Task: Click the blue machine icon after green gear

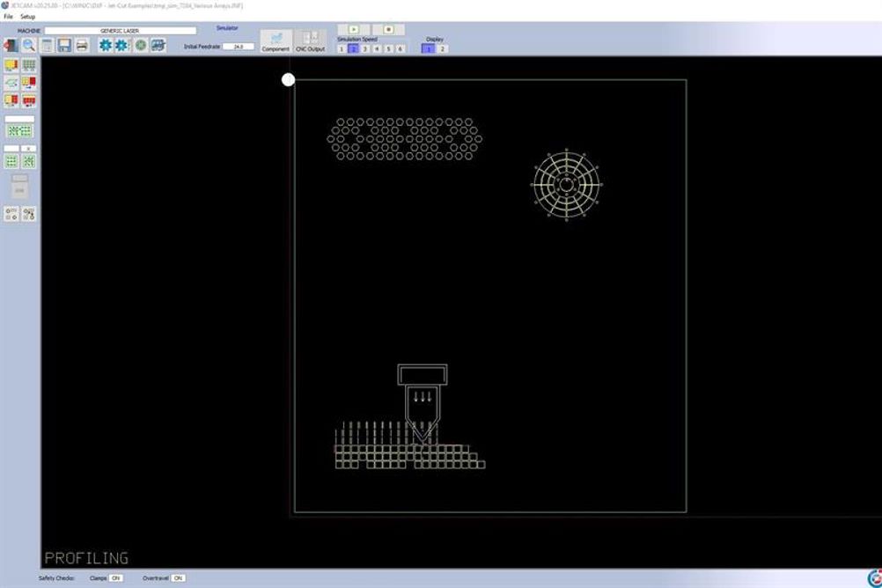Action: click(x=158, y=45)
